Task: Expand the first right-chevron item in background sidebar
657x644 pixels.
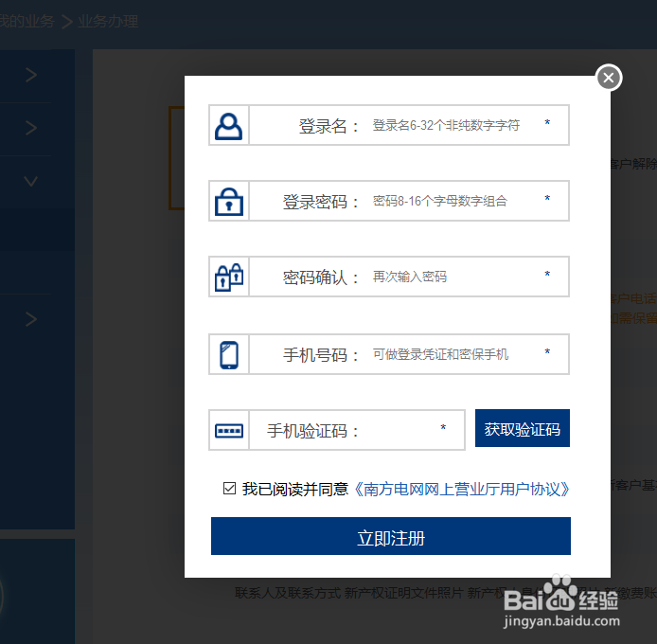Action: click(x=31, y=75)
